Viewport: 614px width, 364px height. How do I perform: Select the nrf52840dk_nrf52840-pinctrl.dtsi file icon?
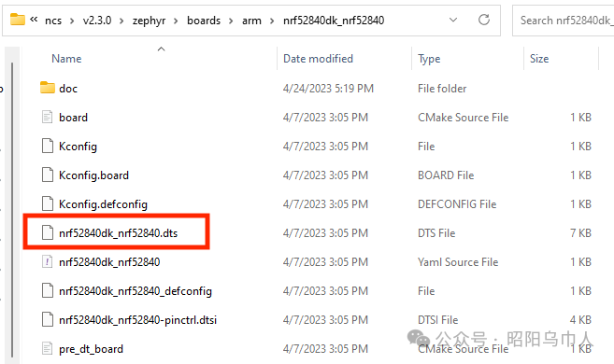point(48,319)
